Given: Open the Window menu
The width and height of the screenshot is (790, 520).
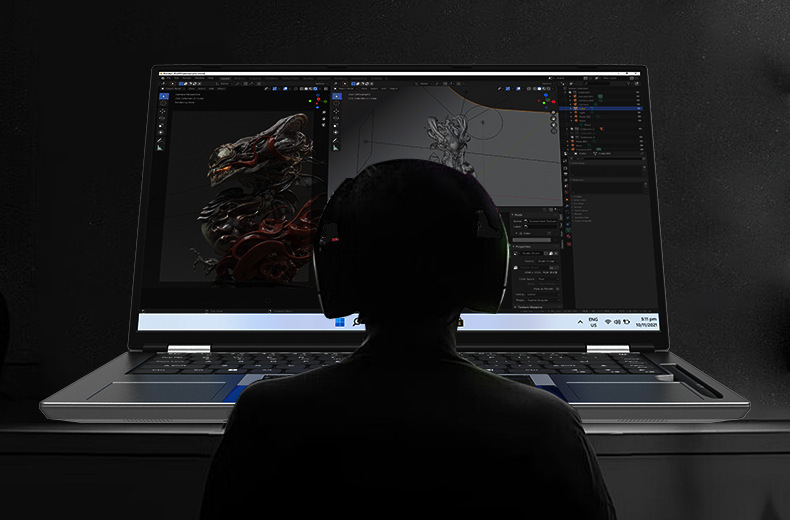Looking at the screenshot, I should (x=200, y=78).
